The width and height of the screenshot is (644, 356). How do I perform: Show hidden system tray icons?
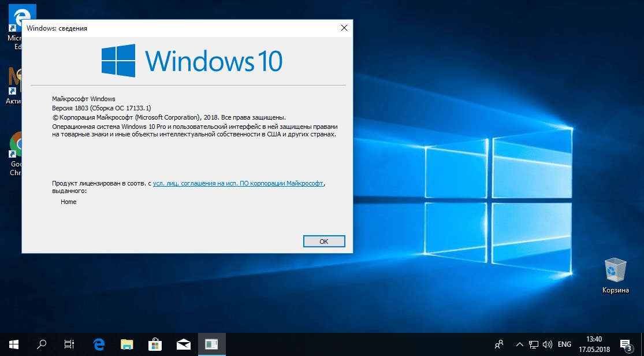(x=520, y=344)
